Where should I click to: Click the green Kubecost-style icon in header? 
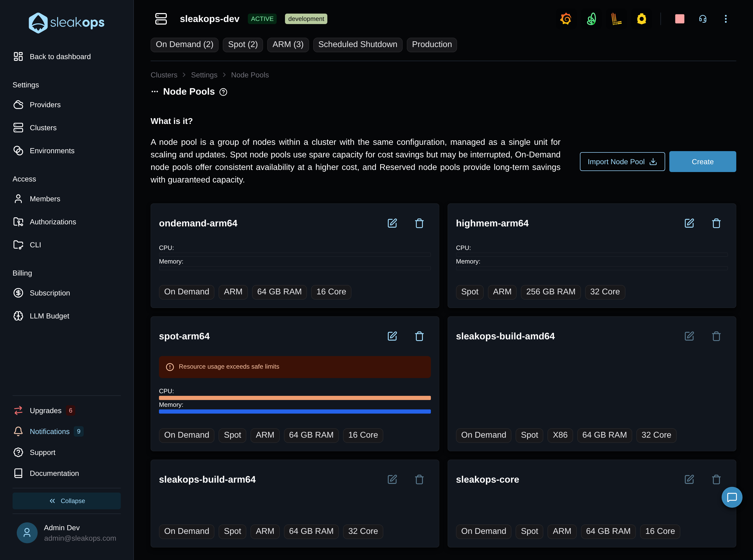click(591, 19)
